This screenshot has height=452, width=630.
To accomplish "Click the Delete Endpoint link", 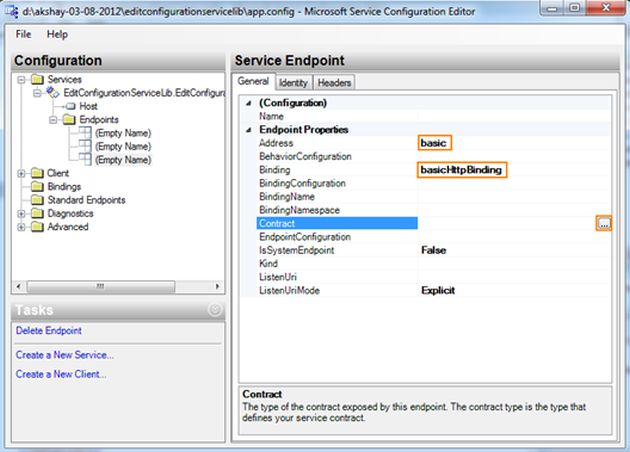I will 49,331.
